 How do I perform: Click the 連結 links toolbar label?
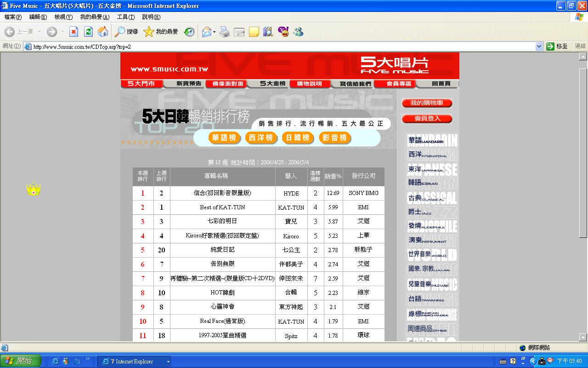pos(580,46)
